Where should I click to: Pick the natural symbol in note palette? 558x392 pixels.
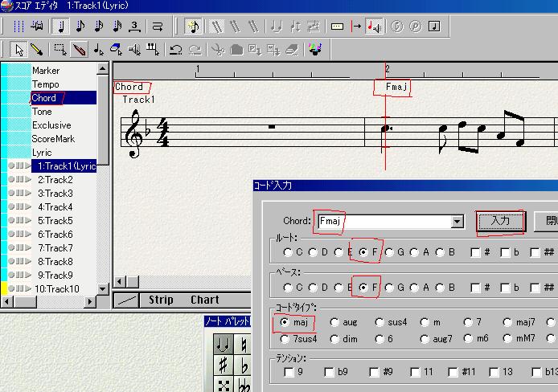click(243, 345)
